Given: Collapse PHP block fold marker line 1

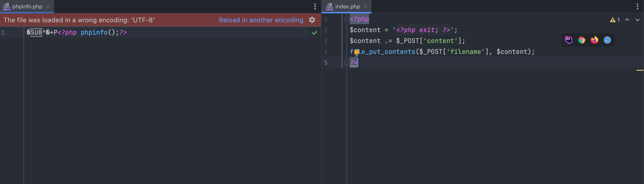Looking at the screenshot, I should [x=347, y=19].
